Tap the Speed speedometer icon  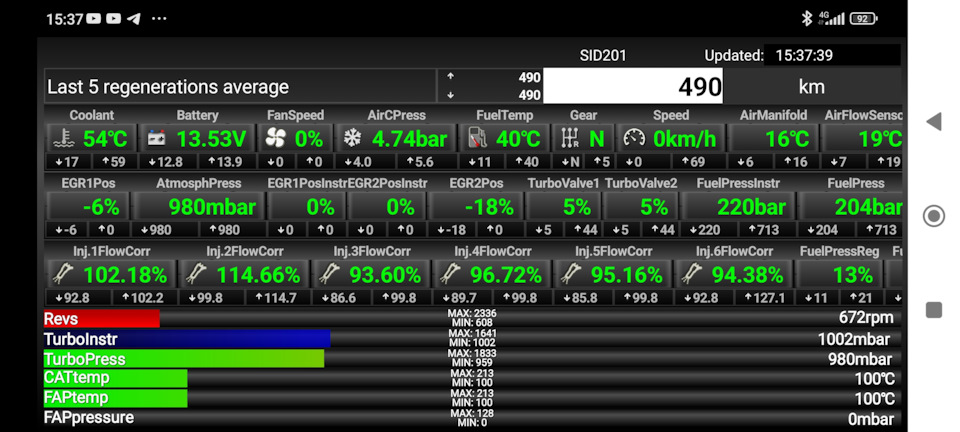tap(634, 139)
